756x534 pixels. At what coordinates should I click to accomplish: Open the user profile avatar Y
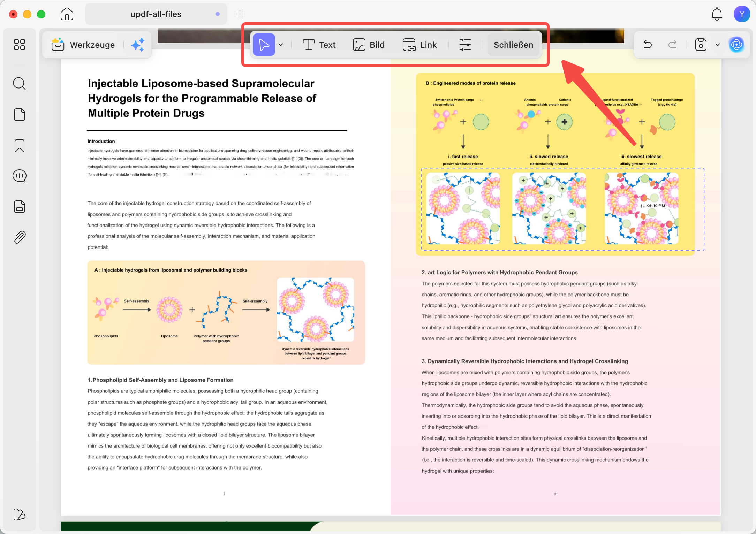coord(742,14)
